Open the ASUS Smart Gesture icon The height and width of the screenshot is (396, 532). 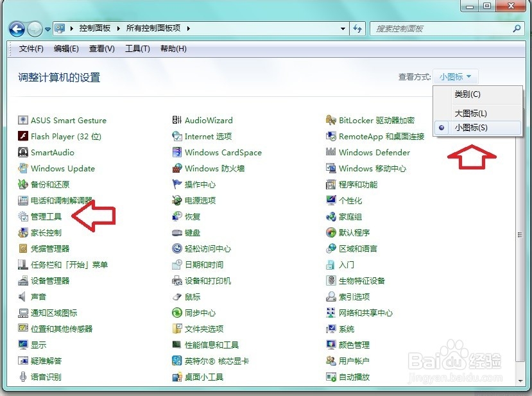click(x=22, y=120)
